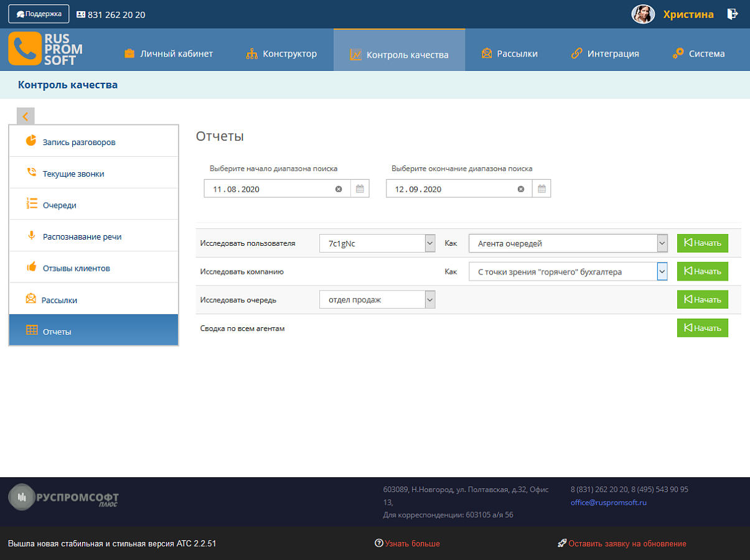Click the Поддержка button
Screen dimensions: 750x560
click(x=39, y=14)
